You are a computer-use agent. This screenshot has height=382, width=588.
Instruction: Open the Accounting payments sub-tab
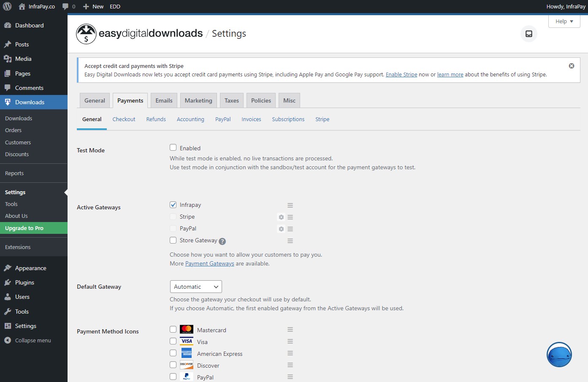(x=190, y=119)
